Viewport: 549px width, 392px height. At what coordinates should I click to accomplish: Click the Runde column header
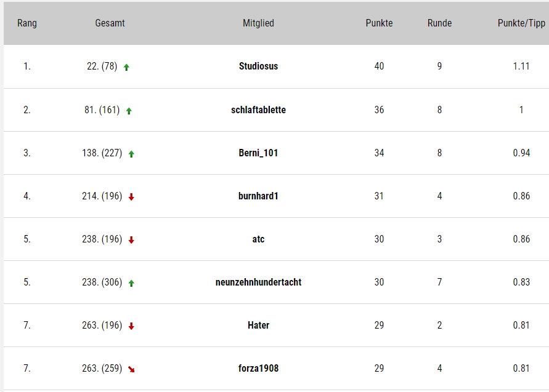(439, 23)
